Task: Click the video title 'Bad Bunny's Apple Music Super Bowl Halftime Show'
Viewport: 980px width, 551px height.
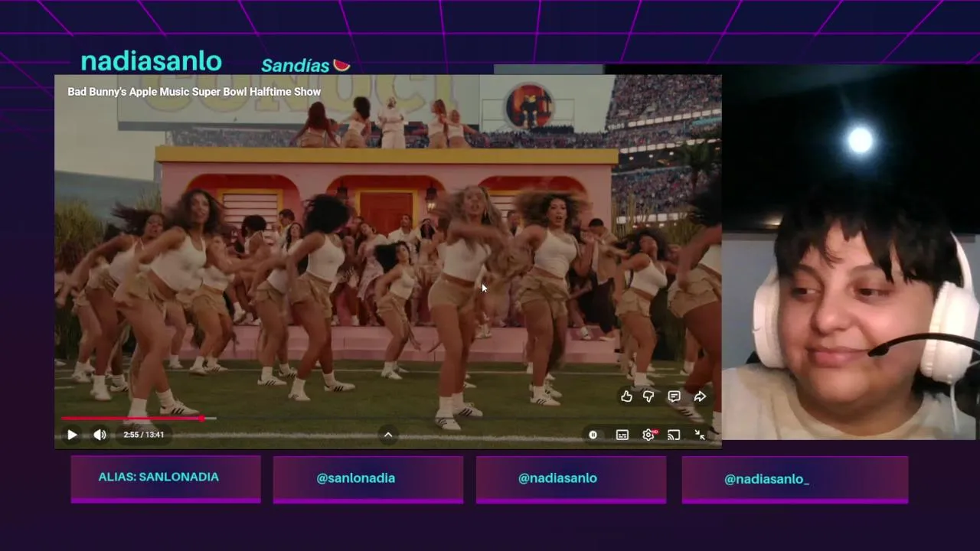Action: coord(194,92)
